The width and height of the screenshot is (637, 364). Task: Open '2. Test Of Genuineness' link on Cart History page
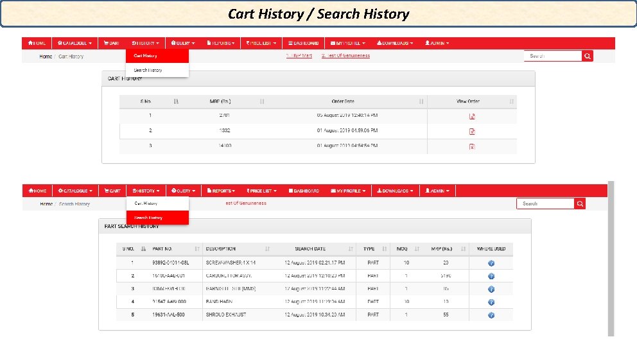point(345,56)
